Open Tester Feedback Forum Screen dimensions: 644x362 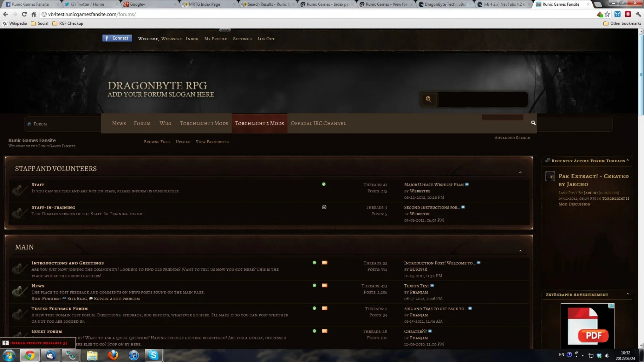pyautogui.click(x=59, y=309)
